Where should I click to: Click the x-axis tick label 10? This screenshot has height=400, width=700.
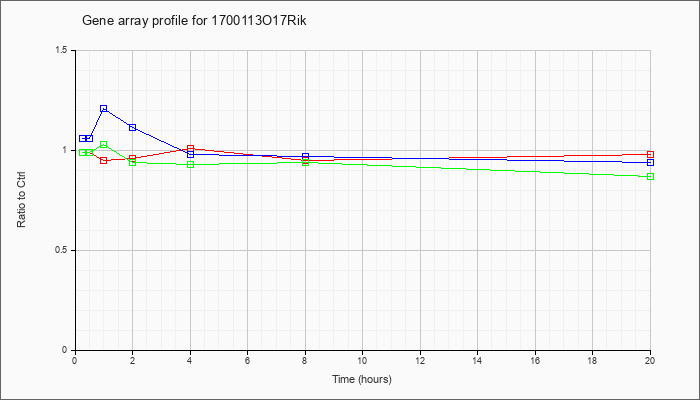[362, 360]
